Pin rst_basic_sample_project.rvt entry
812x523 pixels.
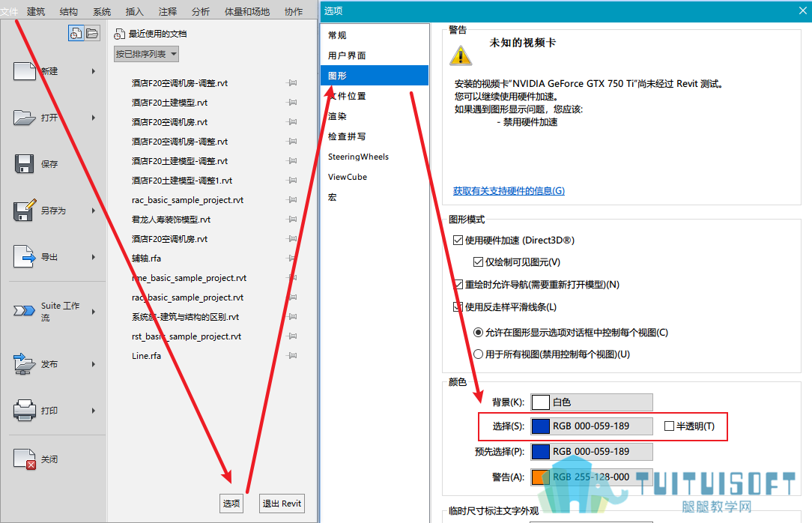[292, 336]
